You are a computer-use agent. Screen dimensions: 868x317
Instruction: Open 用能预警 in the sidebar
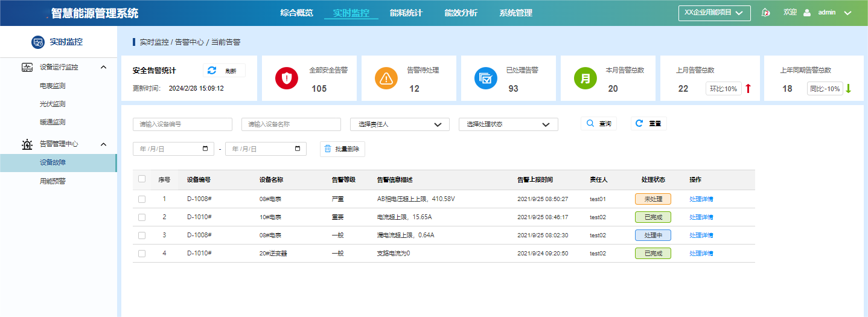(x=53, y=181)
